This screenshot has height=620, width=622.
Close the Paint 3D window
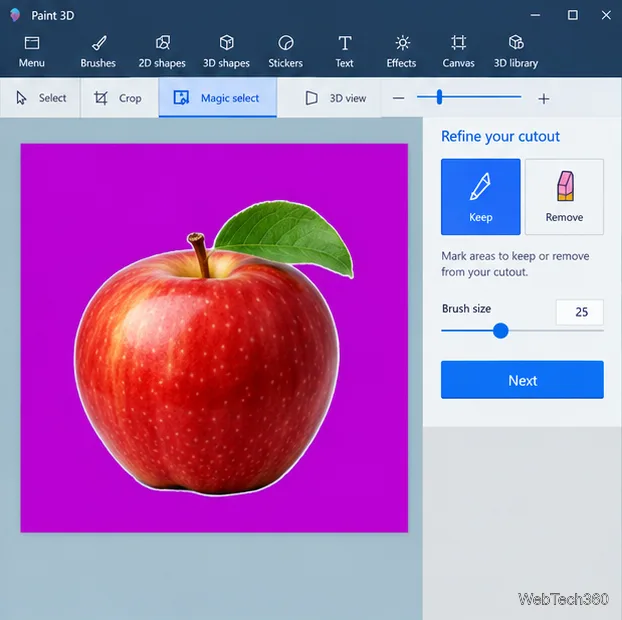606,15
